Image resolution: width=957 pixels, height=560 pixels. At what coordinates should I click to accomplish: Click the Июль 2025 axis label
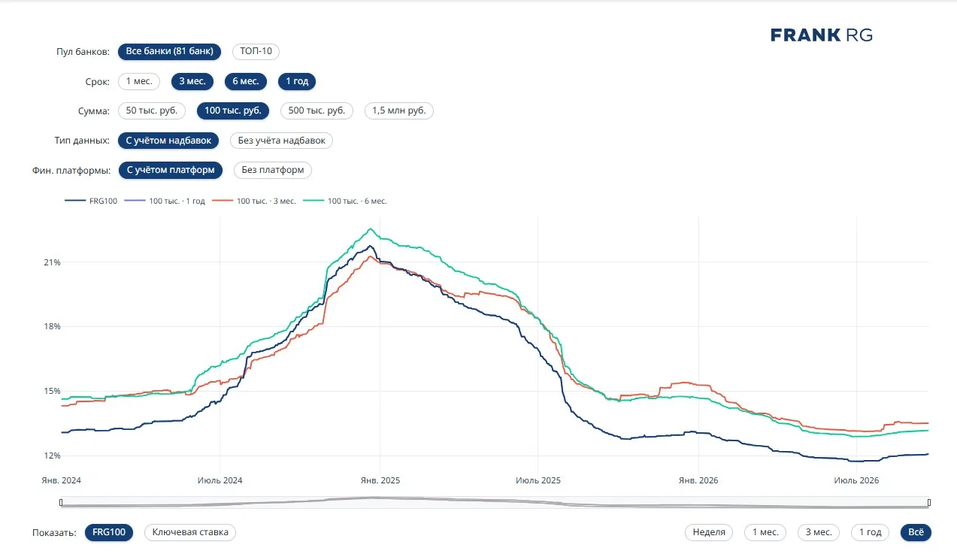tap(538, 480)
